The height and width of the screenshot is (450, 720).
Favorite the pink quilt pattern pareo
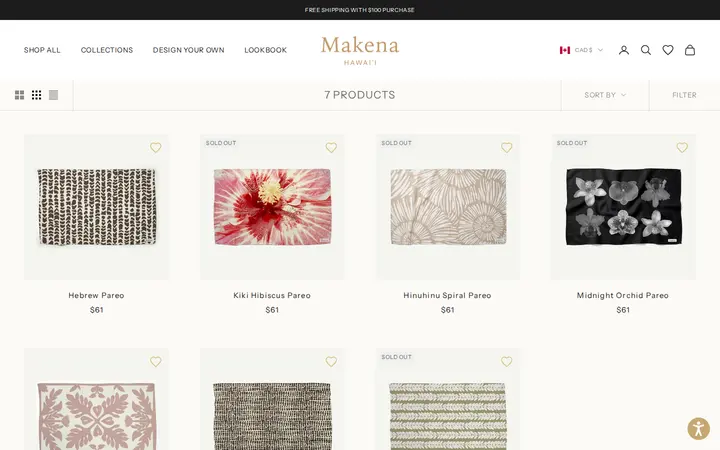coord(156,362)
